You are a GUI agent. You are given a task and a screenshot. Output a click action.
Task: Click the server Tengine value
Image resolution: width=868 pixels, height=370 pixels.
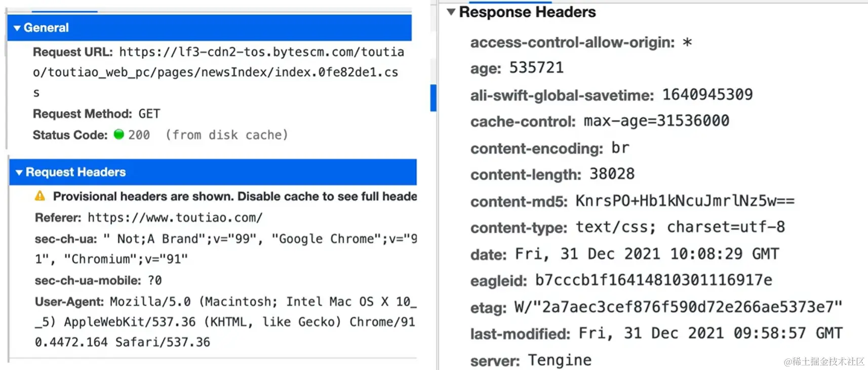[560, 360]
